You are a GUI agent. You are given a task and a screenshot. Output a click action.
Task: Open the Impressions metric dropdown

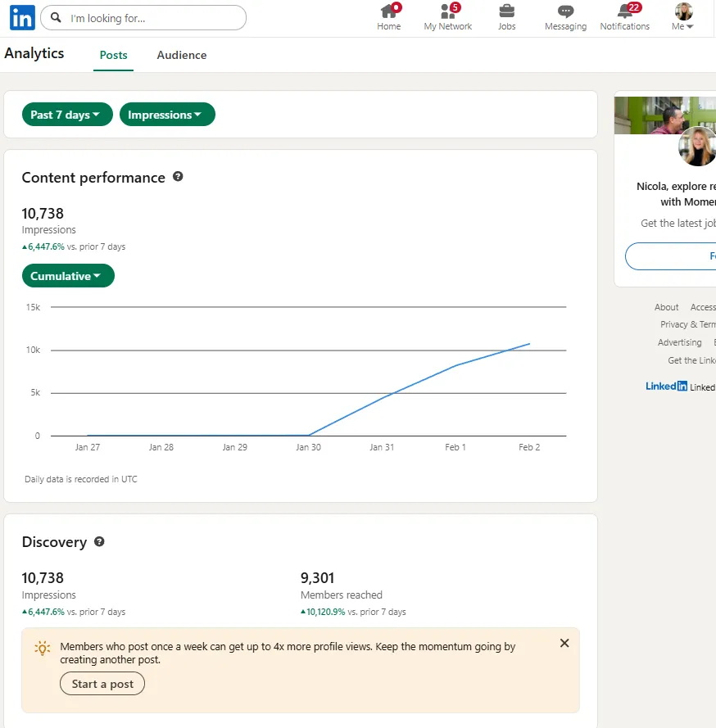(167, 115)
